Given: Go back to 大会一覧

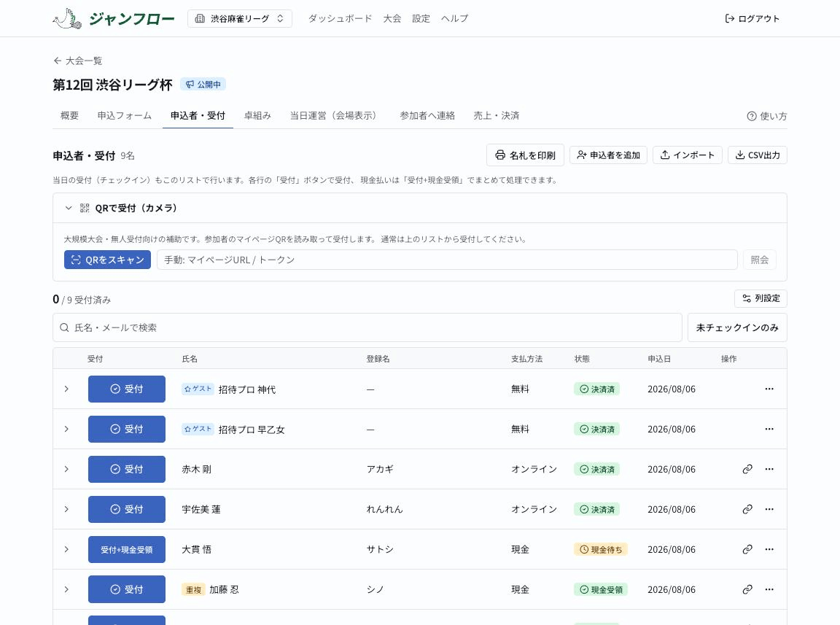Looking at the screenshot, I should pos(78,61).
